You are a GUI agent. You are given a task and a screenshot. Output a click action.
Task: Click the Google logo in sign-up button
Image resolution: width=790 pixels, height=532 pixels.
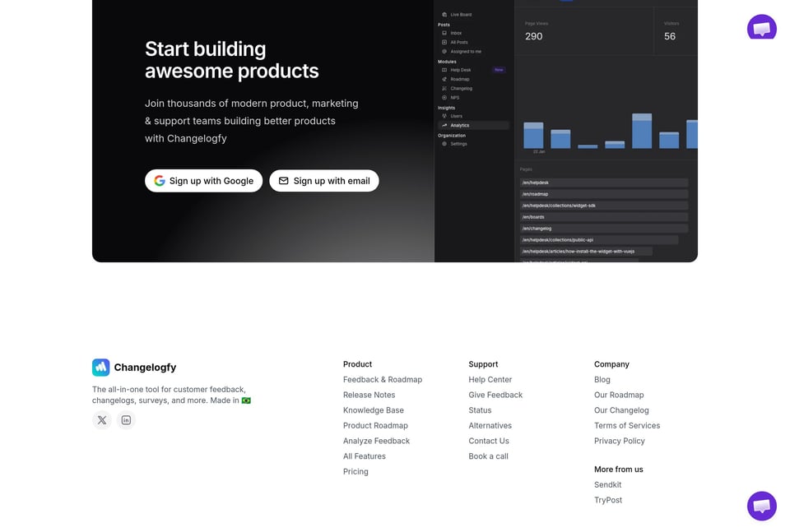[x=159, y=181]
